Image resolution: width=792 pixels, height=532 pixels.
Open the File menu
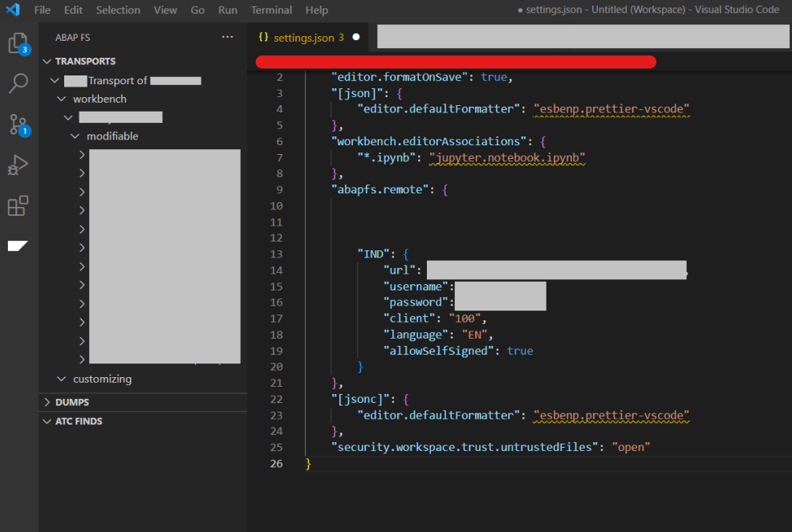(x=42, y=10)
